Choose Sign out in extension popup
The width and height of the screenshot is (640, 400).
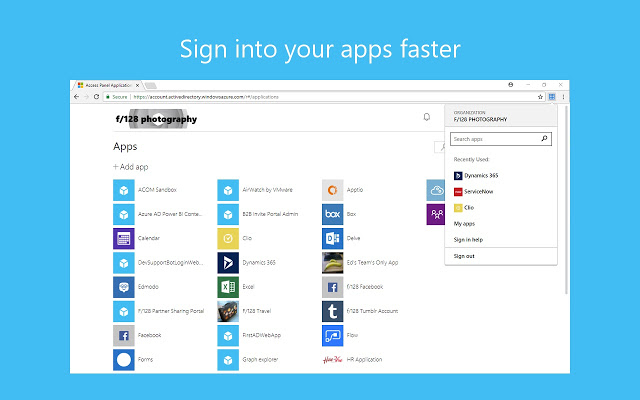(464, 256)
